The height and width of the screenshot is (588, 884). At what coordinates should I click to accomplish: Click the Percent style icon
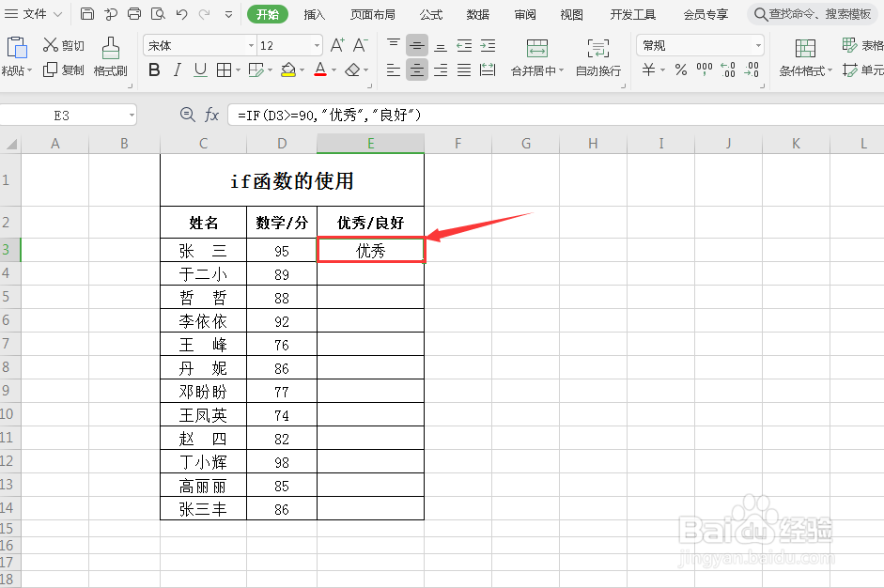(680, 69)
